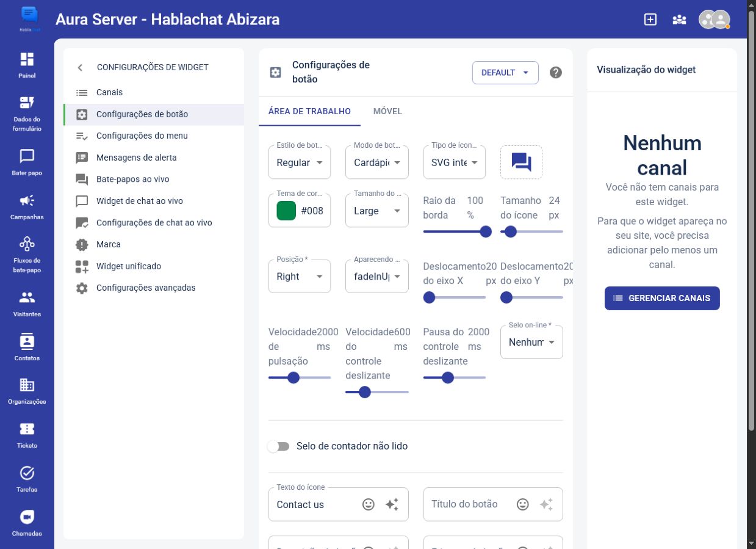This screenshot has width=756, height=549.
Task: Open Bate-papos ao vivo menu item
Action: coord(154,179)
